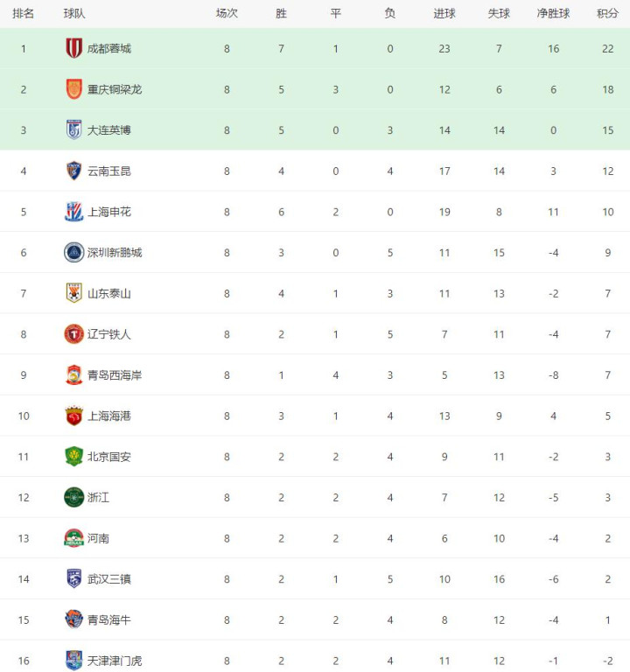
Task: Click the 山东泰山 team badge
Action: click(x=74, y=293)
